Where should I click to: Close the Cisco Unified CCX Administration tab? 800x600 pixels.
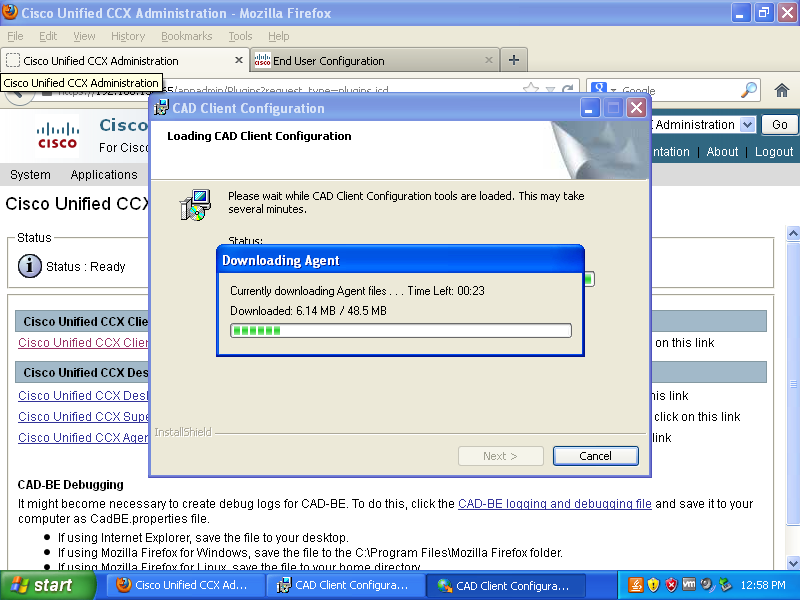coord(238,60)
